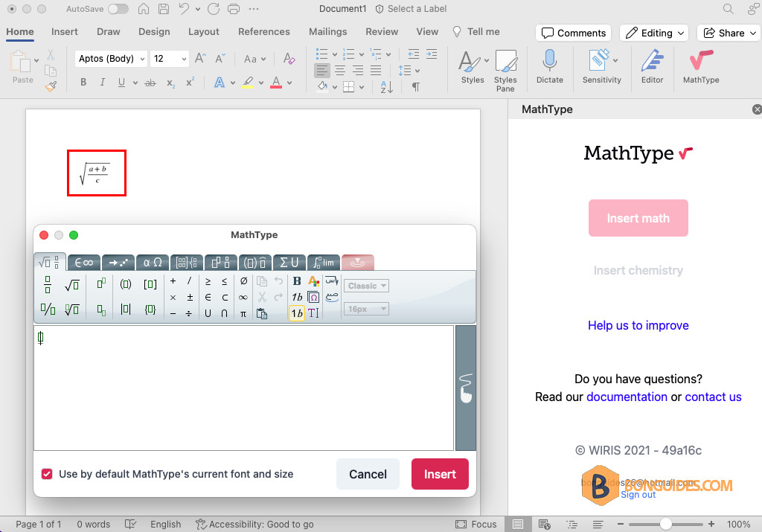This screenshot has width=762, height=532.
Task: Click paste icon in MathType toolbar
Action: point(261,313)
